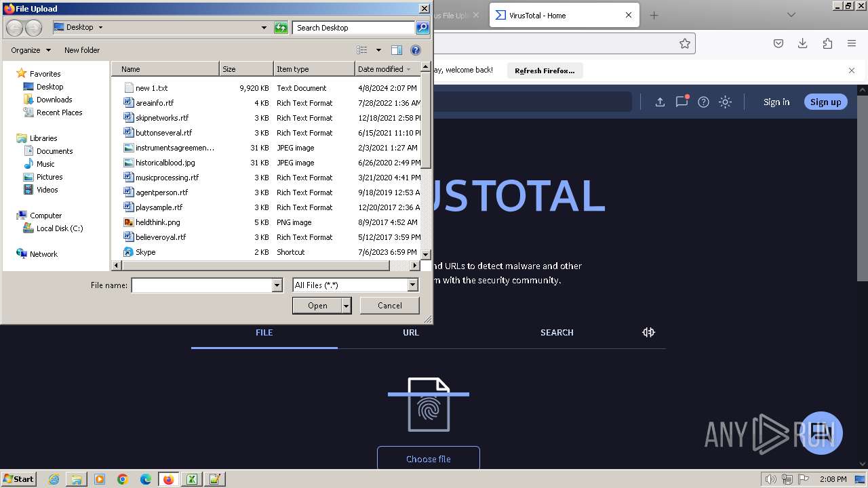Image resolution: width=868 pixels, height=488 pixels.
Task: Select Recent Places in the sidebar
Action: tap(59, 113)
